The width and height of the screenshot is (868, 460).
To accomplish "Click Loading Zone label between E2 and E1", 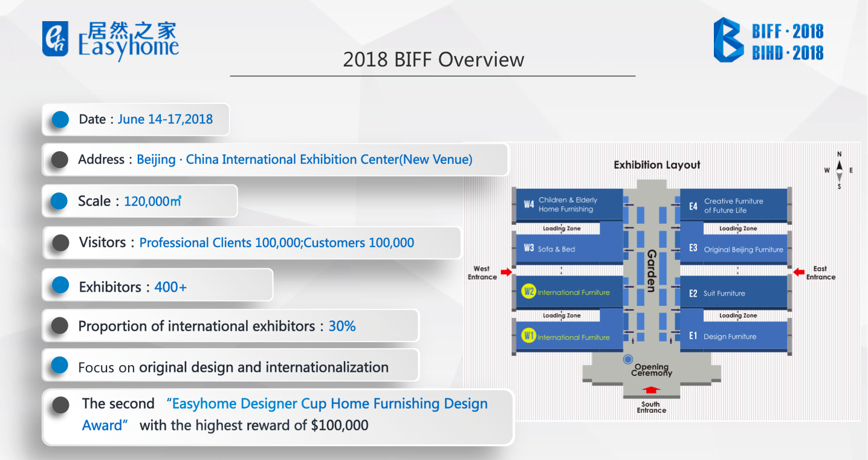I will (x=738, y=316).
